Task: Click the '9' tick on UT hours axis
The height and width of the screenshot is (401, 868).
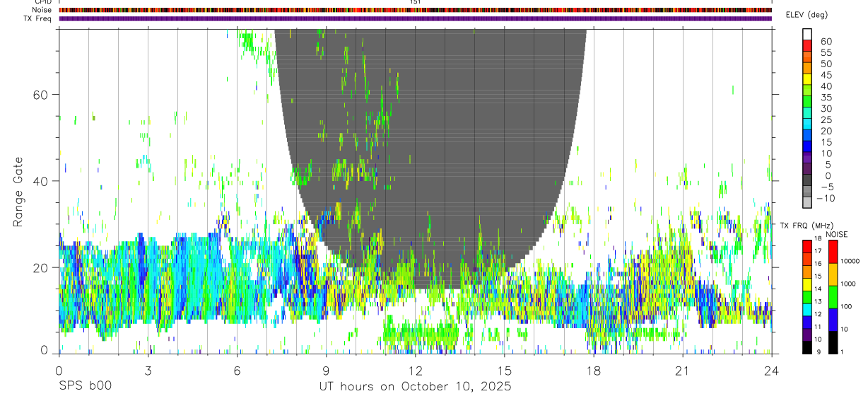Action: [x=326, y=371]
